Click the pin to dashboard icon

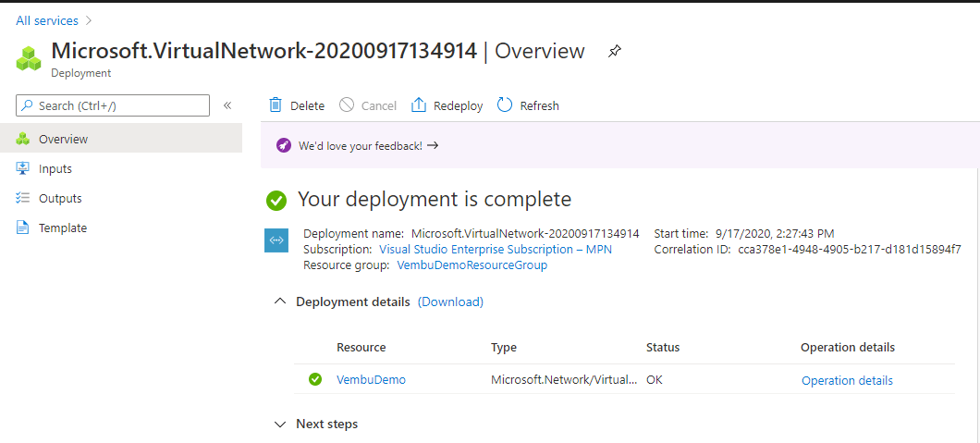click(x=615, y=51)
